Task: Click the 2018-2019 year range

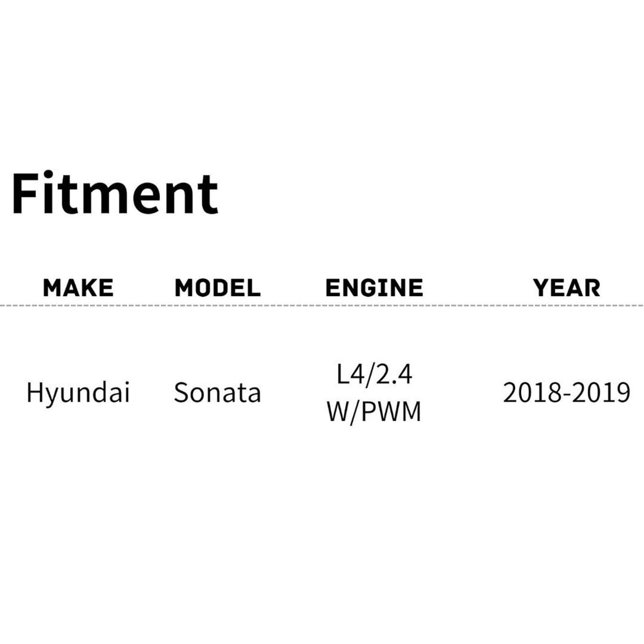Action: tap(566, 393)
